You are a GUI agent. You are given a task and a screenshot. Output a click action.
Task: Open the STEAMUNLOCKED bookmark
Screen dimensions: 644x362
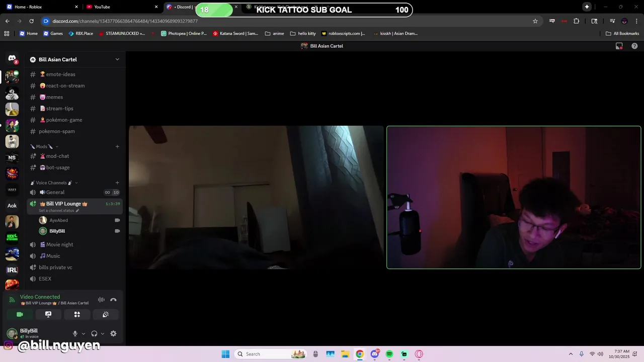tap(121, 34)
